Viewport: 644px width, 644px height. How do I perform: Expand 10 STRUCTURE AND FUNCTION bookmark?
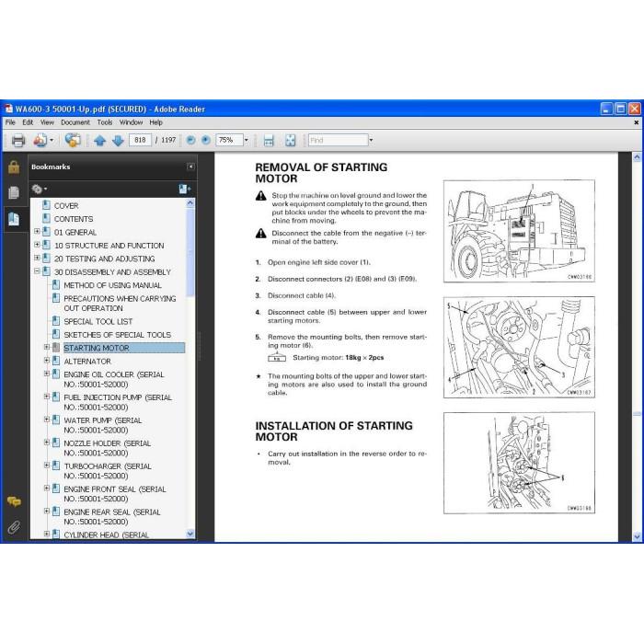(x=37, y=245)
